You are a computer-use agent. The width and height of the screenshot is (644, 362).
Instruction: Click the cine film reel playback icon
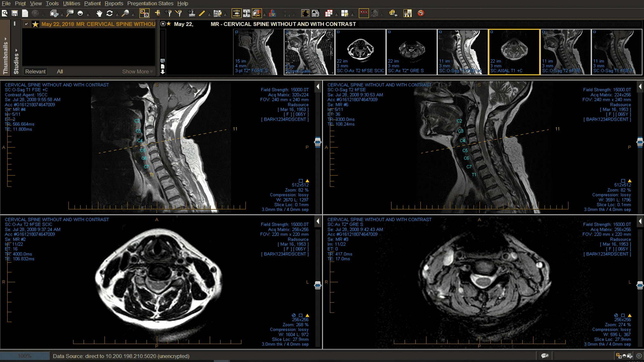[x=392, y=14]
